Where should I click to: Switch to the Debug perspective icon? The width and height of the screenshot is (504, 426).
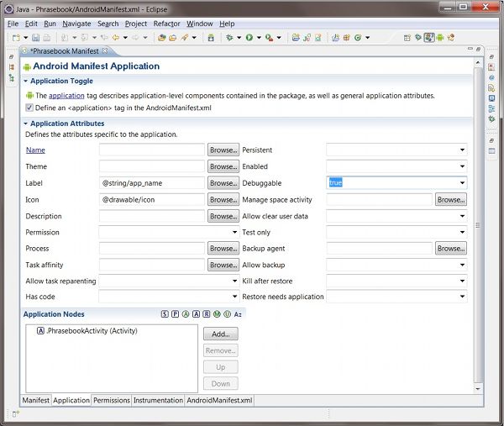[417, 38]
